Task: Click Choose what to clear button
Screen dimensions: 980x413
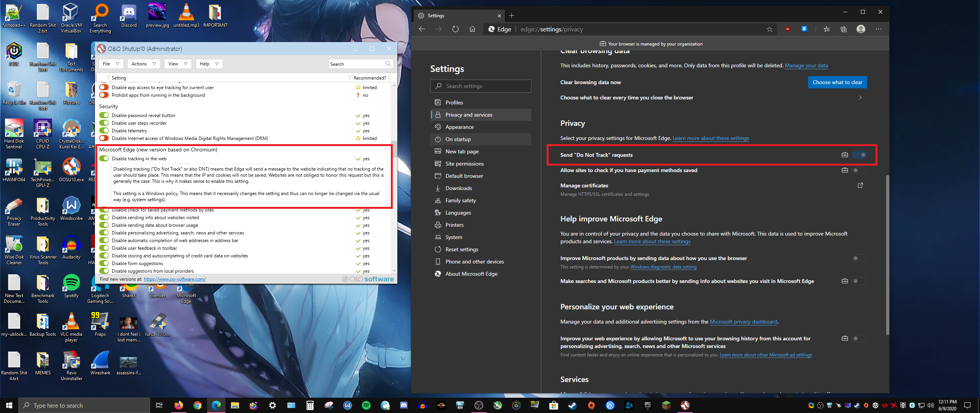Action: [837, 82]
